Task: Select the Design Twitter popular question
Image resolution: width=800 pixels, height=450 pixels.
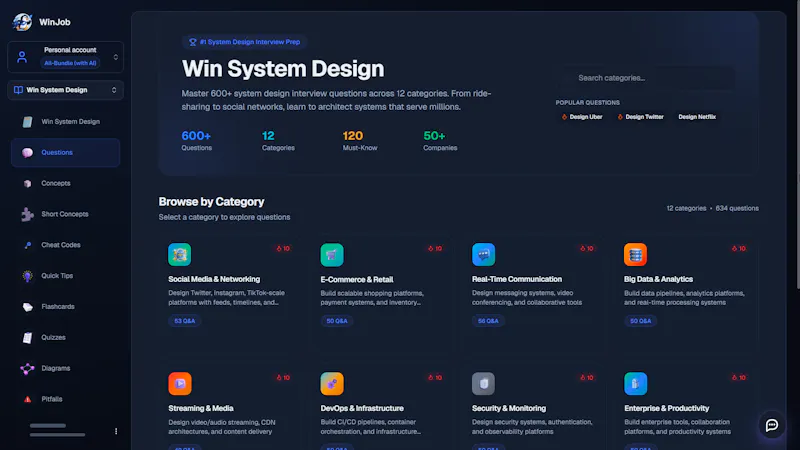Action: point(640,117)
